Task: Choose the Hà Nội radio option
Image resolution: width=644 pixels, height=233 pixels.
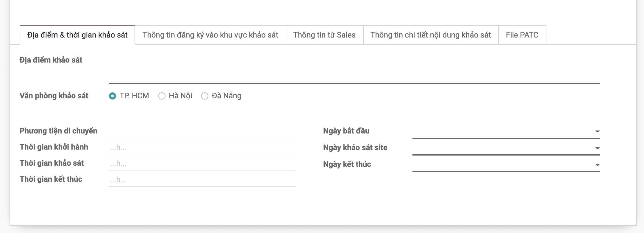Action: pyautogui.click(x=162, y=96)
